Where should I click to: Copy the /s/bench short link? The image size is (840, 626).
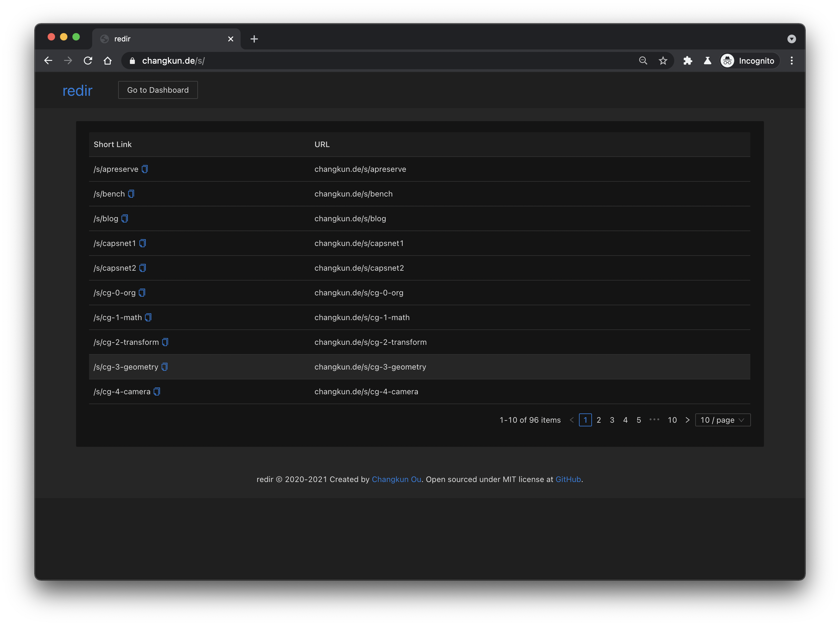[x=131, y=194]
